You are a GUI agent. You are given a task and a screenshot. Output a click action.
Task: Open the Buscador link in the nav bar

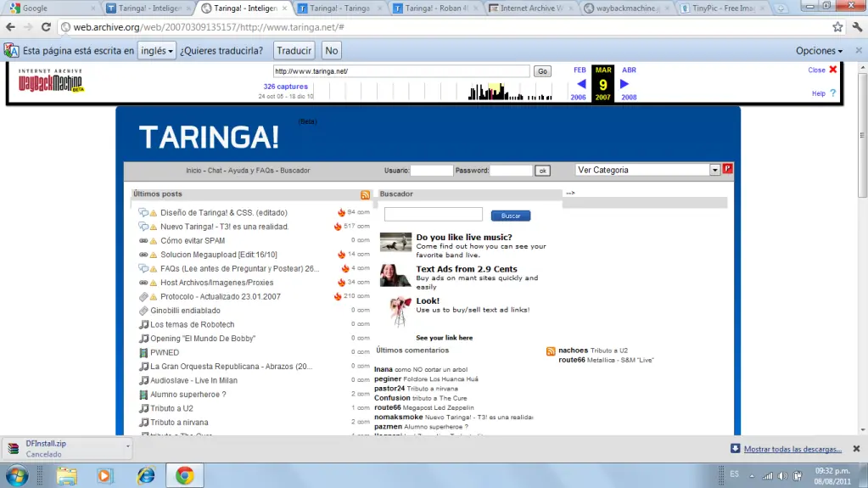click(295, 171)
